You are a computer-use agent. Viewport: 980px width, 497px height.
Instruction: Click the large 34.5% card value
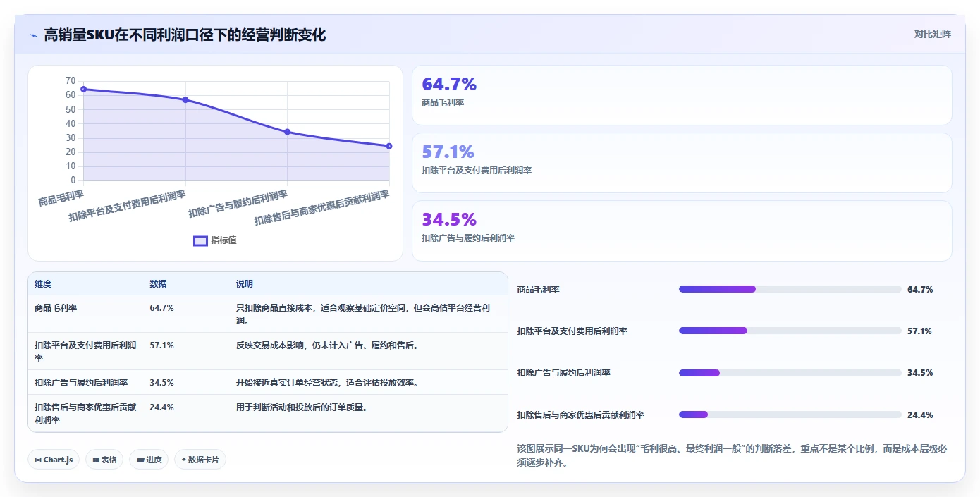[x=449, y=220]
